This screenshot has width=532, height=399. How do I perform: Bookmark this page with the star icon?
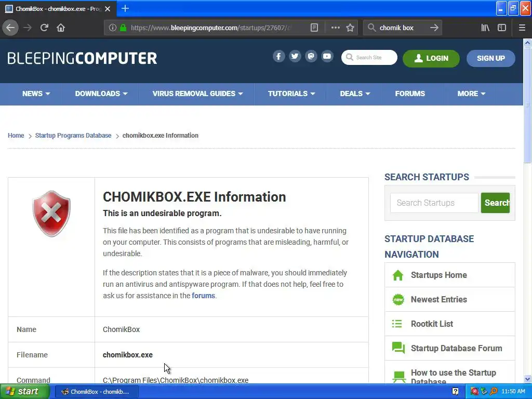[350, 28]
